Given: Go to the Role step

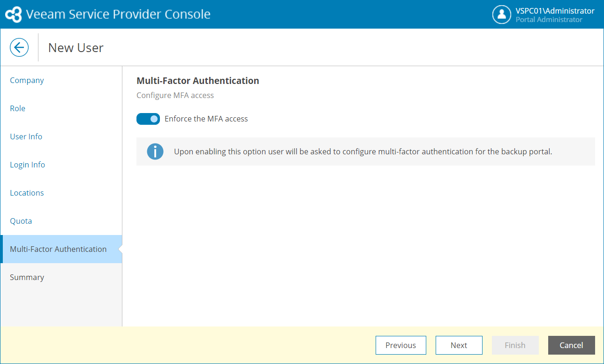Looking at the screenshot, I should 61,108.
